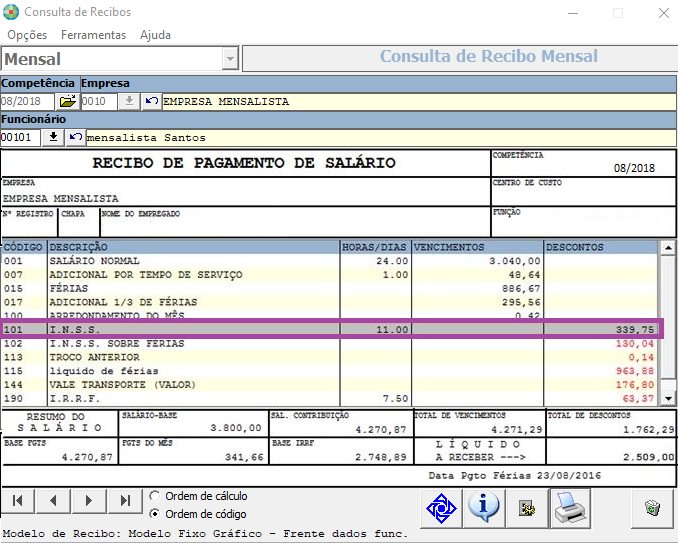The height and width of the screenshot is (543, 678).
Task: Open the Opções menu
Action: [x=27, y=35]
